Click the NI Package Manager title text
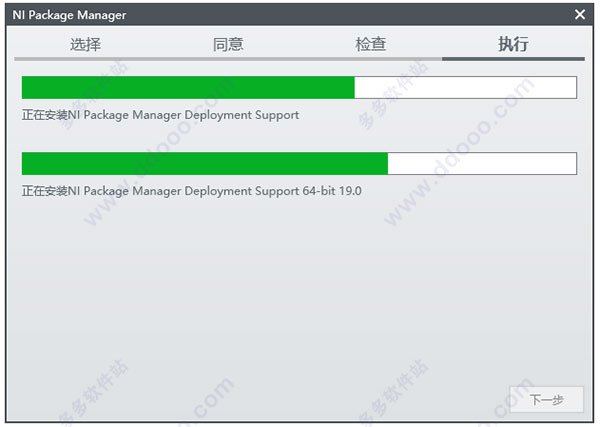Screen dimensions: 600x427 click(70, 15)
